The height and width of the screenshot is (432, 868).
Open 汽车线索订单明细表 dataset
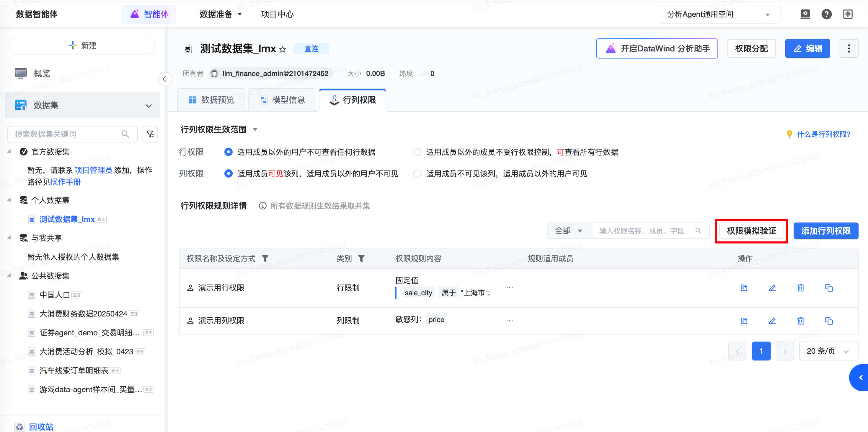(x=74, y=370)
